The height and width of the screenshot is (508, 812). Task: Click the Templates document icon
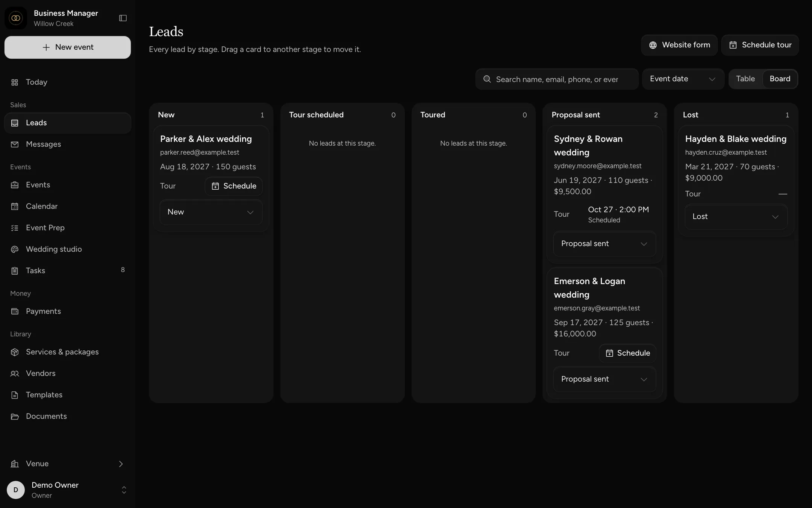pos(15,395)
